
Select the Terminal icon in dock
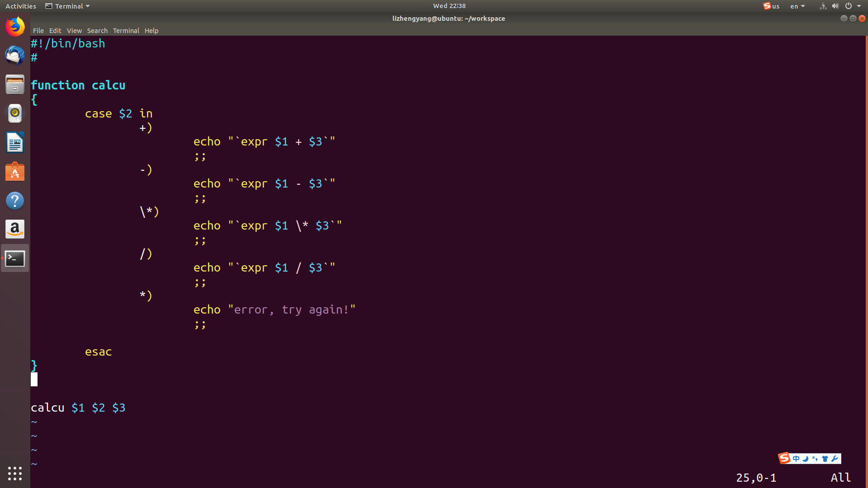point(15,258)
